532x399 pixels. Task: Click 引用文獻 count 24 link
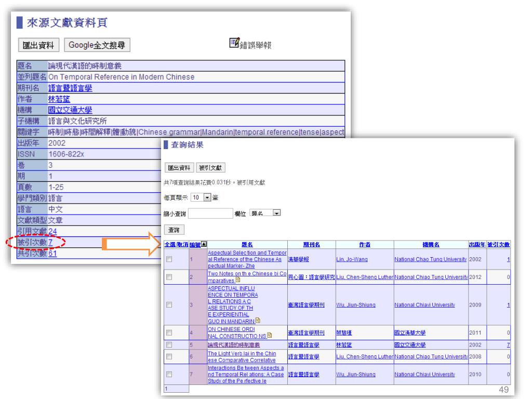pyautogui.click(x=52, y=231)
